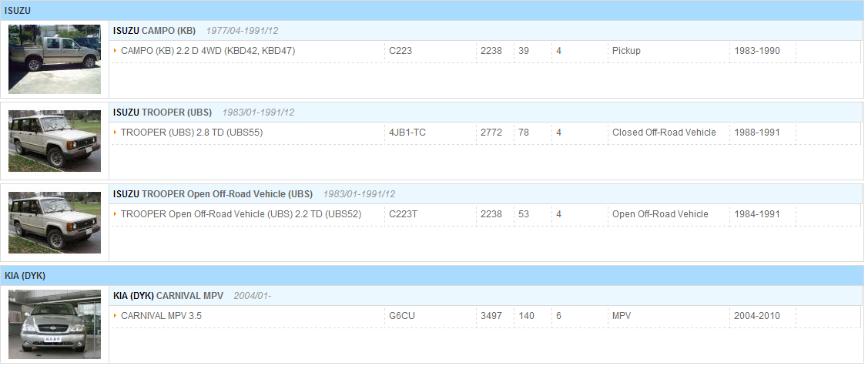Click displacement value 3497
The image size is (868, 366).
pyautogui.click(x=491, y=316)
